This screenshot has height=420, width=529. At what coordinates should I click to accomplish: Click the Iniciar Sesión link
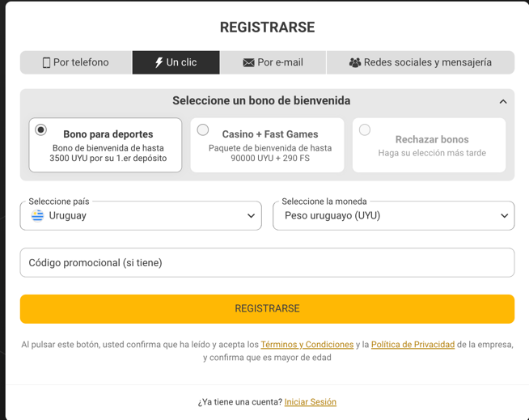[311, 402]
